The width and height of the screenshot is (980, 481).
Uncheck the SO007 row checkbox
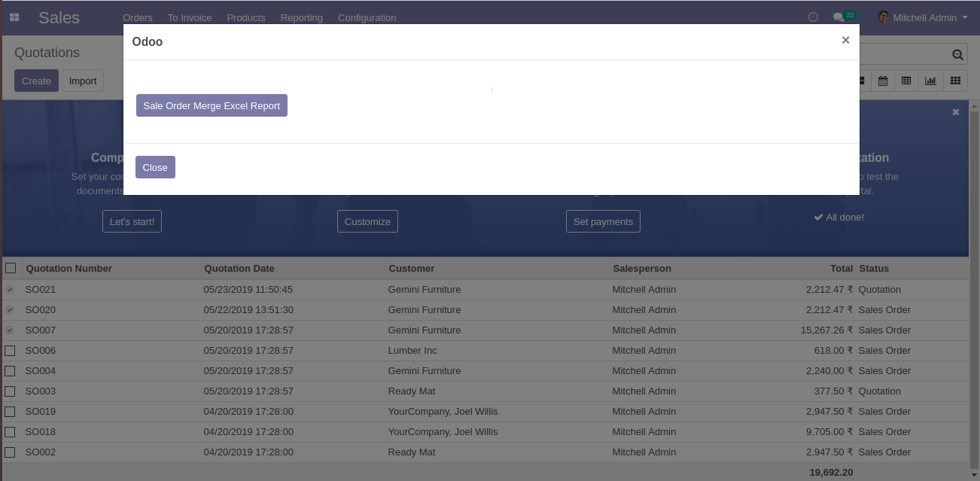10,330
